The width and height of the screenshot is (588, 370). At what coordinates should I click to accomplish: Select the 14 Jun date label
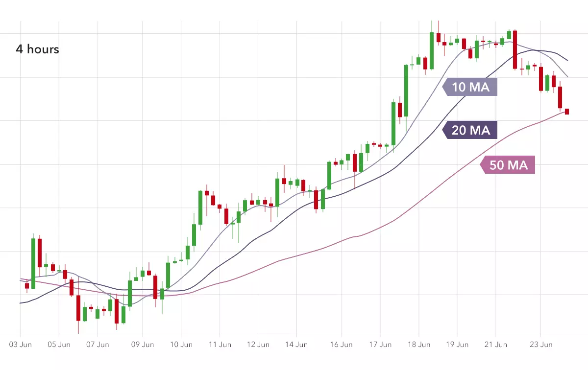(x=296, y=345)
